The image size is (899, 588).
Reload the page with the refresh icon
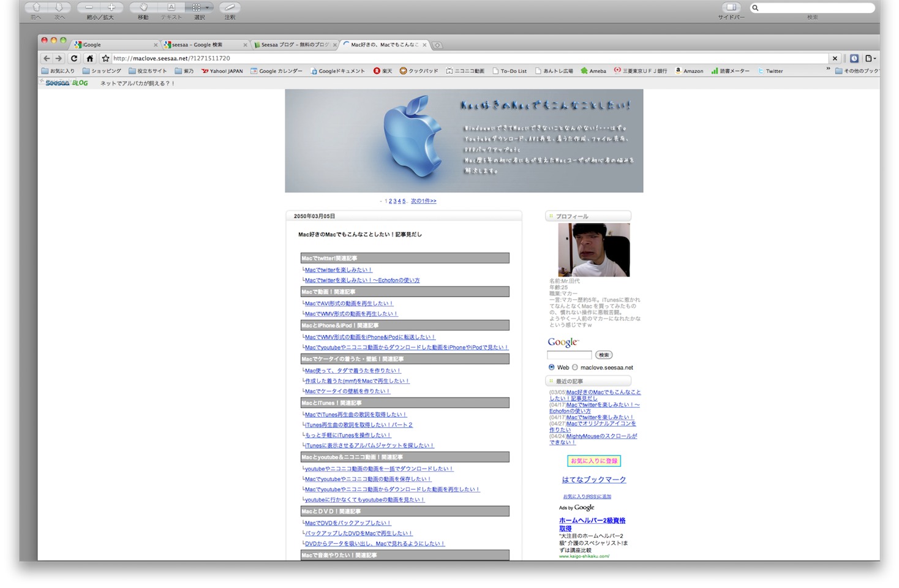pyautogui.click(x=74, y=58)
